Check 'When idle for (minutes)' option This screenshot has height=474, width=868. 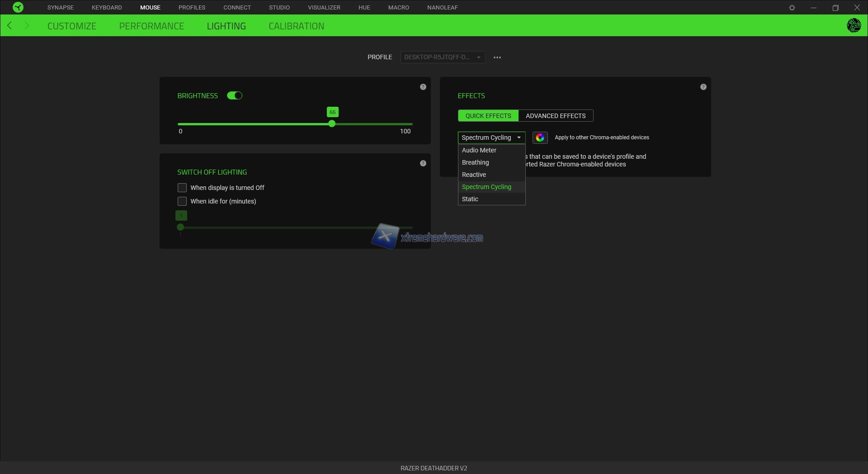(182, 201)
